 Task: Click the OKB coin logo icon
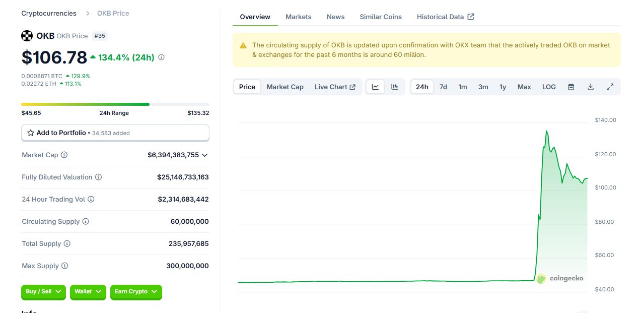coord(27,36)
